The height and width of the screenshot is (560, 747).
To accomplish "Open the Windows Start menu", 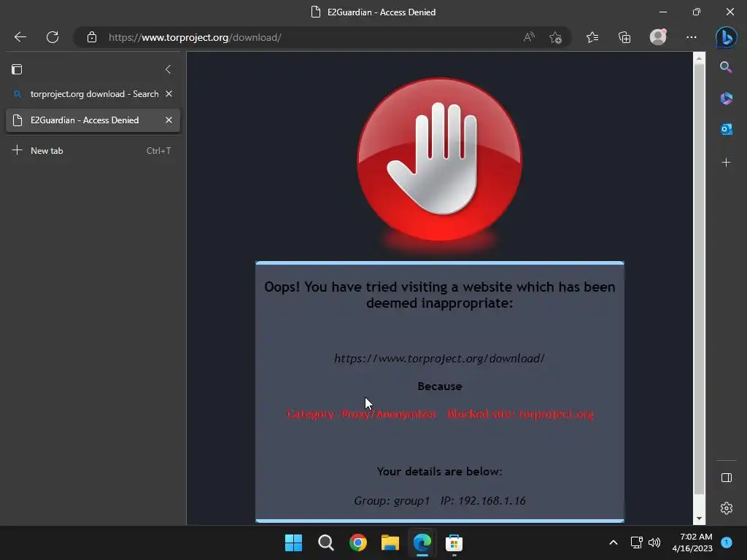I will (x=293, y=542).
